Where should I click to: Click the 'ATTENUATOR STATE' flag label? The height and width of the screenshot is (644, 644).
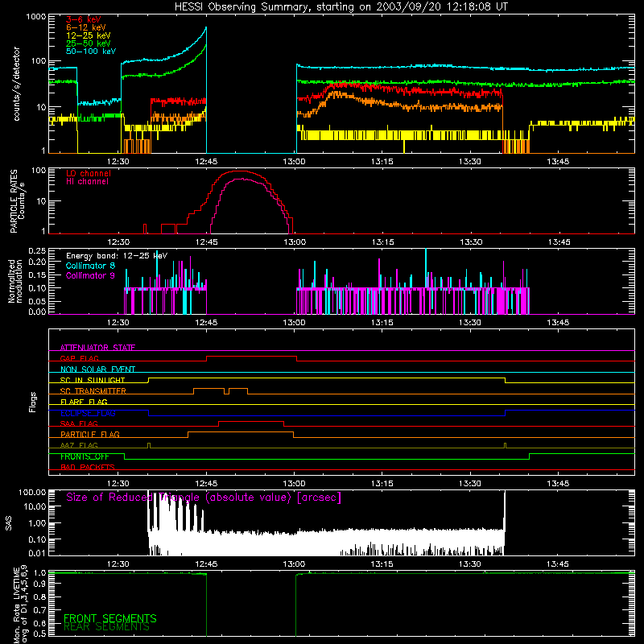97,348
